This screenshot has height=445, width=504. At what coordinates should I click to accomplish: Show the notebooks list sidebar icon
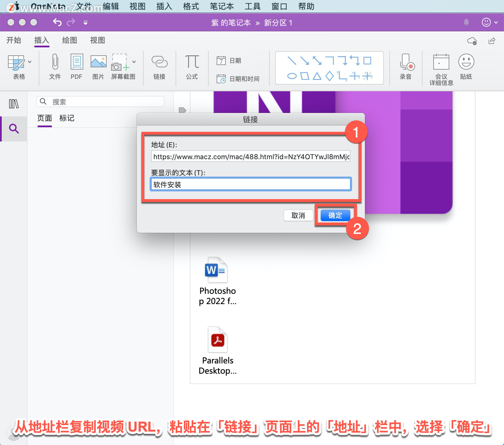click(14, 104)
